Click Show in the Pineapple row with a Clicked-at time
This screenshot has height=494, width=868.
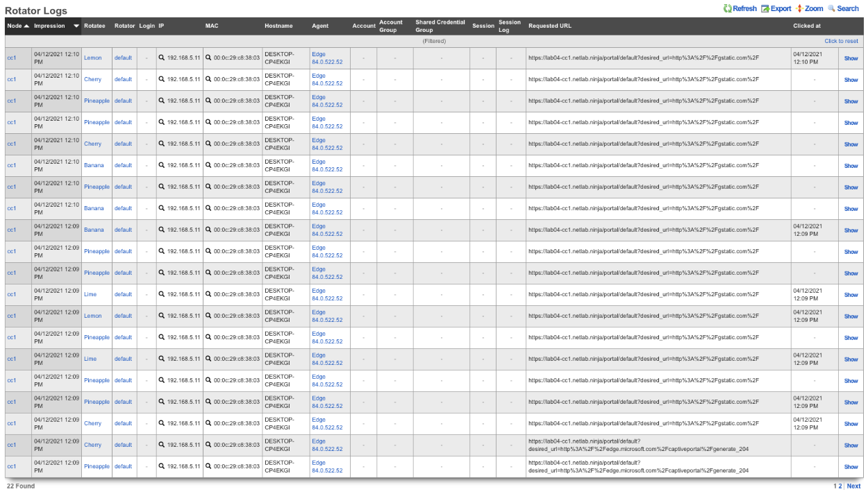click(851, 402)
